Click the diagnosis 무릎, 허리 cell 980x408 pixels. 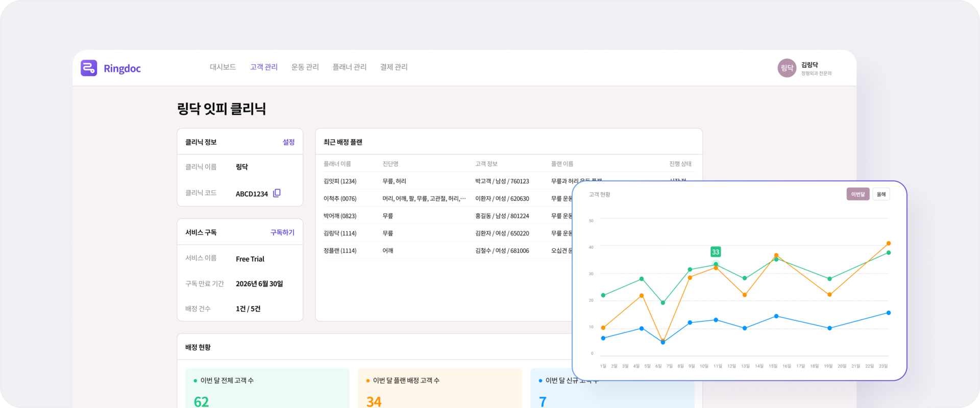[x=394, y=182]
